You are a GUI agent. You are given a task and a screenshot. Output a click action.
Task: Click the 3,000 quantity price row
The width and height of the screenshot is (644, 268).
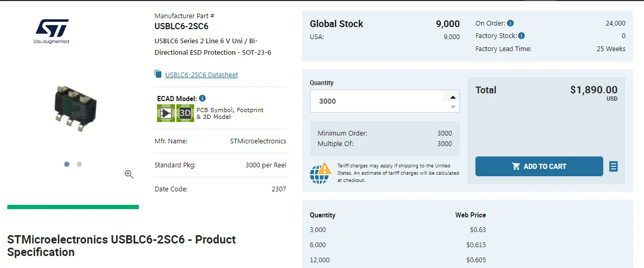tap(398, 230)
